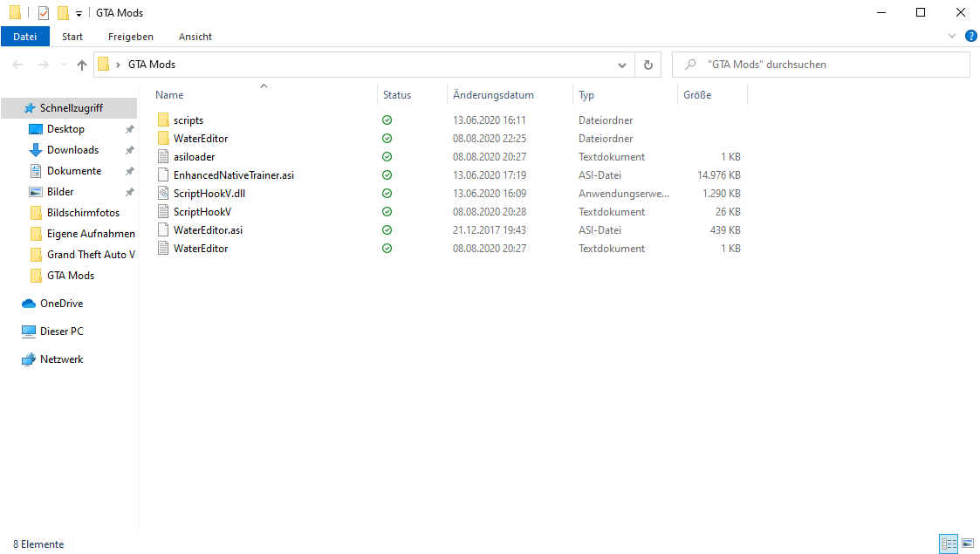Open Downloads in Quick Access sidebar
Viewport: 980px width, 554px height.
click(x=72, y=150)
